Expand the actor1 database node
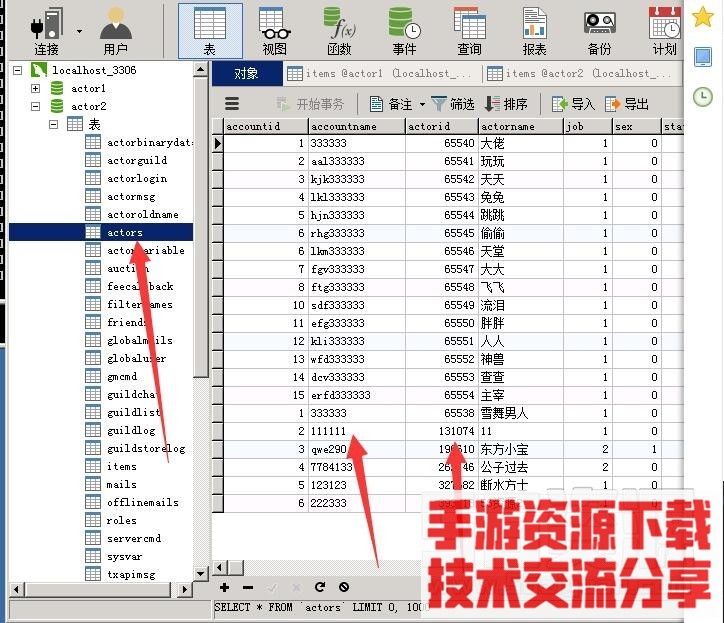 [x=36, y=88]
